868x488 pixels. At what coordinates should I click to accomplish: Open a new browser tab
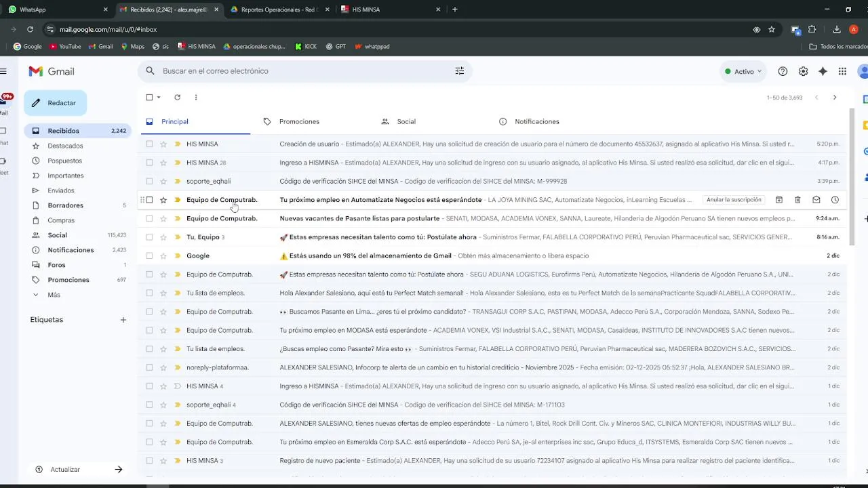coord(455,9)
